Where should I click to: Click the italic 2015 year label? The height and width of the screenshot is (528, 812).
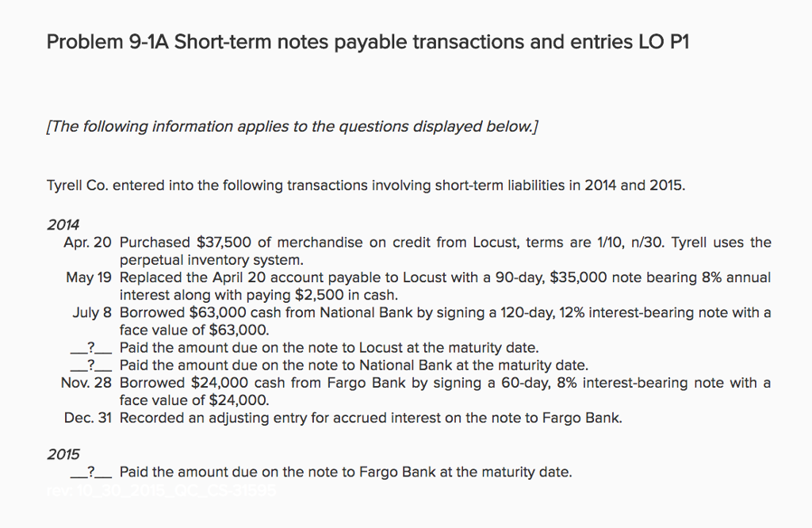(x=63, y=454)
